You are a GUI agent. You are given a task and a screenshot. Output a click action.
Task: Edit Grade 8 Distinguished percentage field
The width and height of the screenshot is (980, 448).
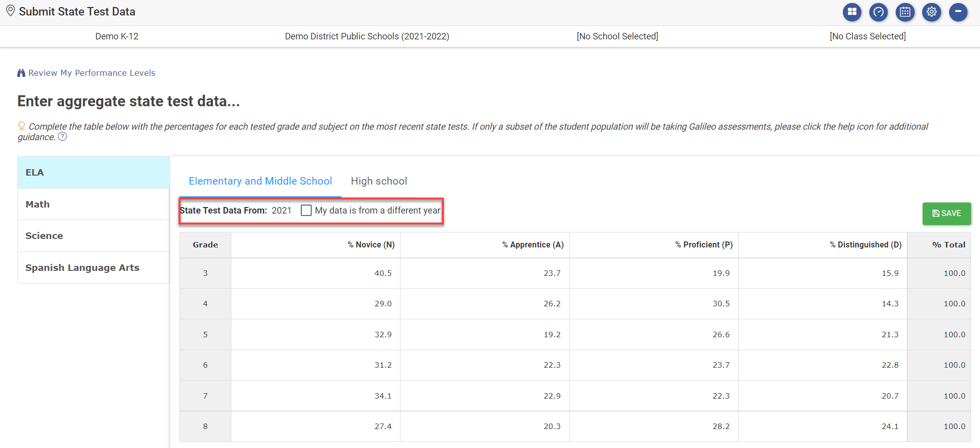[822, 427]
